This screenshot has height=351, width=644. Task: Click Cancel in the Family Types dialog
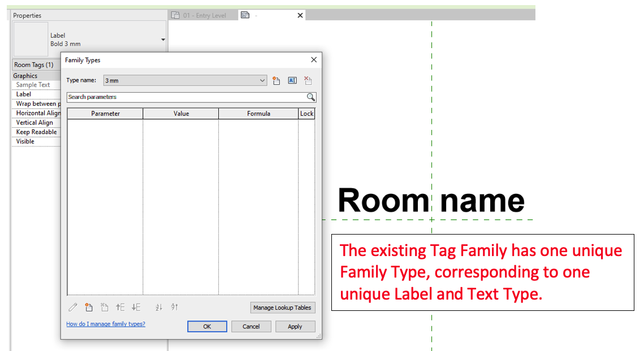tap(251, 326)
